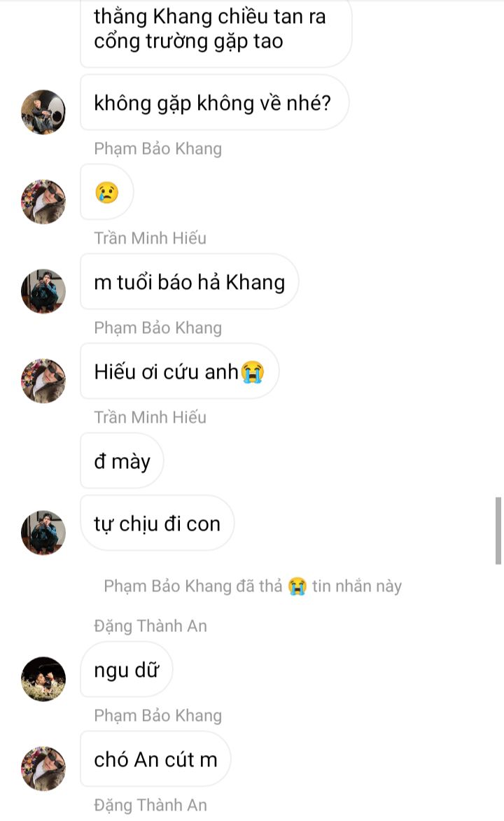The width and height of the screenshot is (504, 821).
Task: Select the 'ngu dữ' message bubble
Action: (x=126, y=669)
